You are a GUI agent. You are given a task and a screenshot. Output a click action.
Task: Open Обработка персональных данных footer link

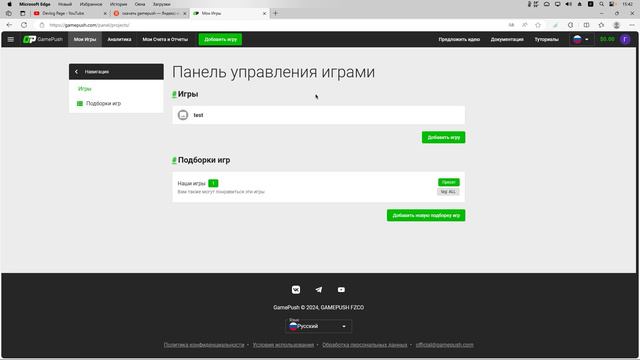(x=364, y=345)
